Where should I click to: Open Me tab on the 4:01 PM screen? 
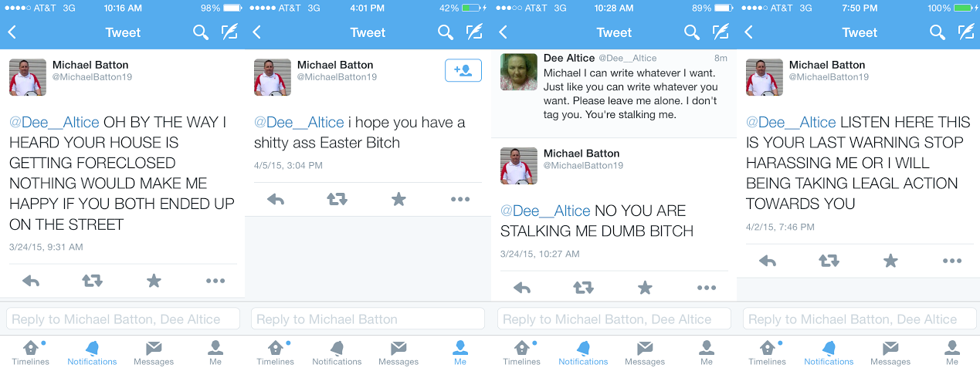click(460, 352)
